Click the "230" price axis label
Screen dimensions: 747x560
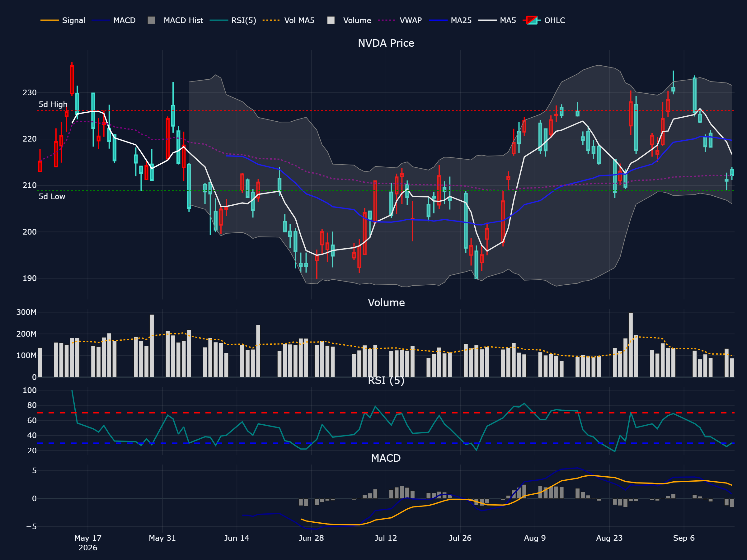pos(30,92)
